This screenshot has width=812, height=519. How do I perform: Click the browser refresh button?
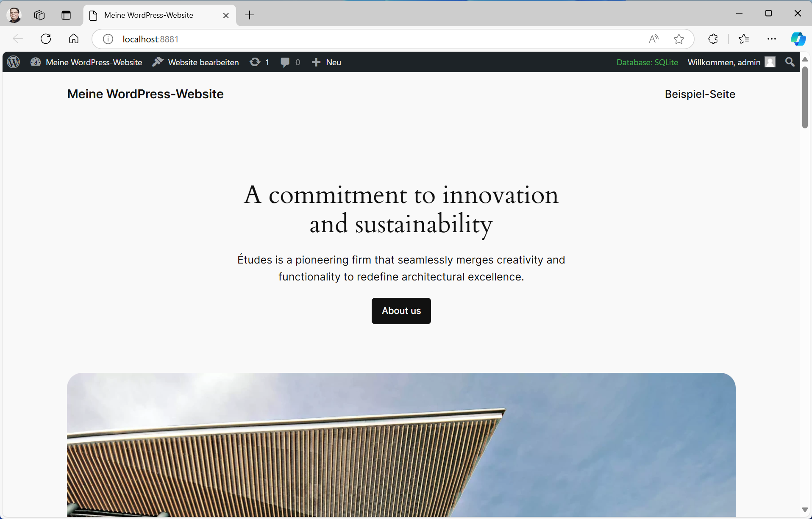46,39
